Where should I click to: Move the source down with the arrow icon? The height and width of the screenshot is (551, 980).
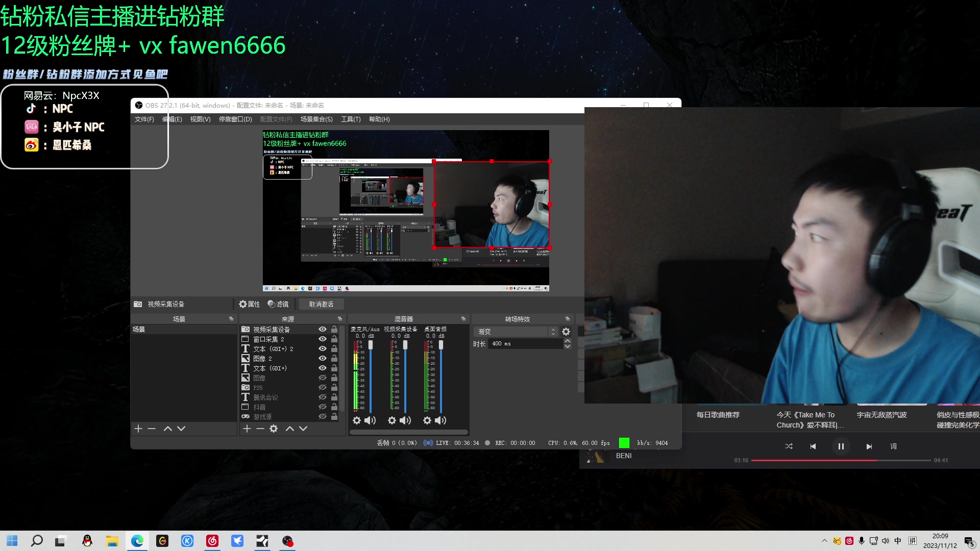(303, 429)
